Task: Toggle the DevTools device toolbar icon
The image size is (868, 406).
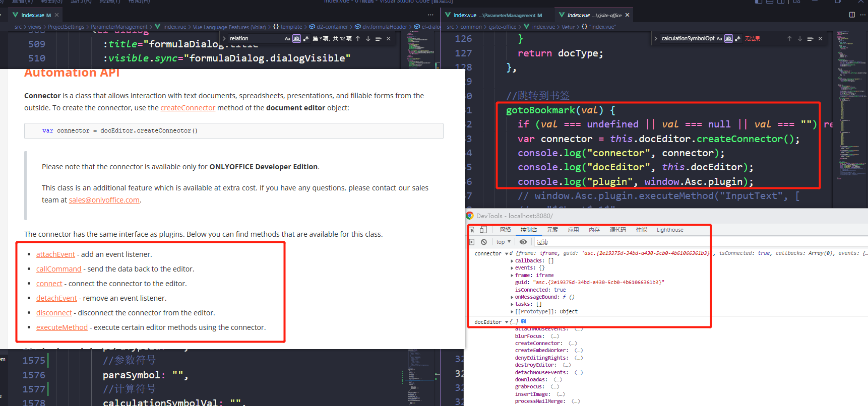Action: click(483, 230)
